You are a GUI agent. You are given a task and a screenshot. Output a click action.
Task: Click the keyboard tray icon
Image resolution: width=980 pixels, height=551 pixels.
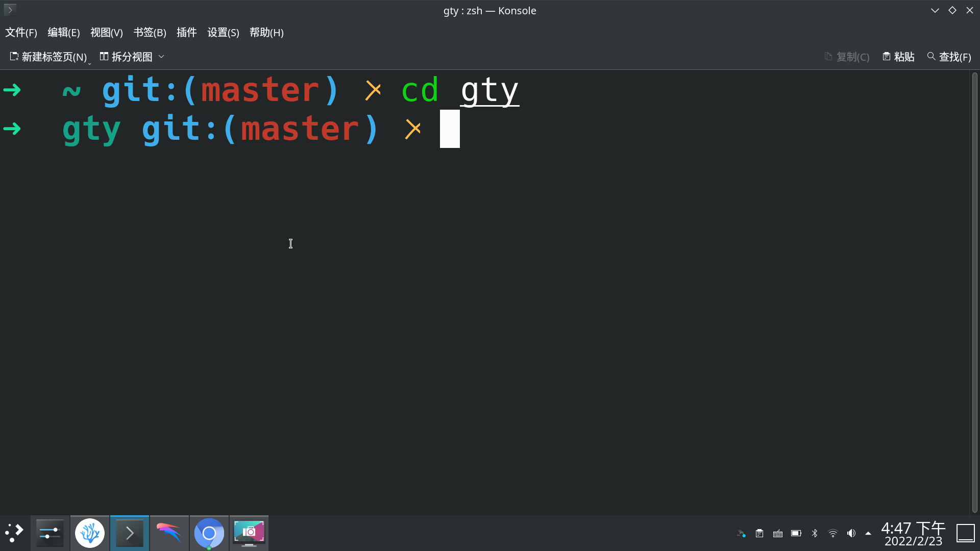click(x=778, y=534)
